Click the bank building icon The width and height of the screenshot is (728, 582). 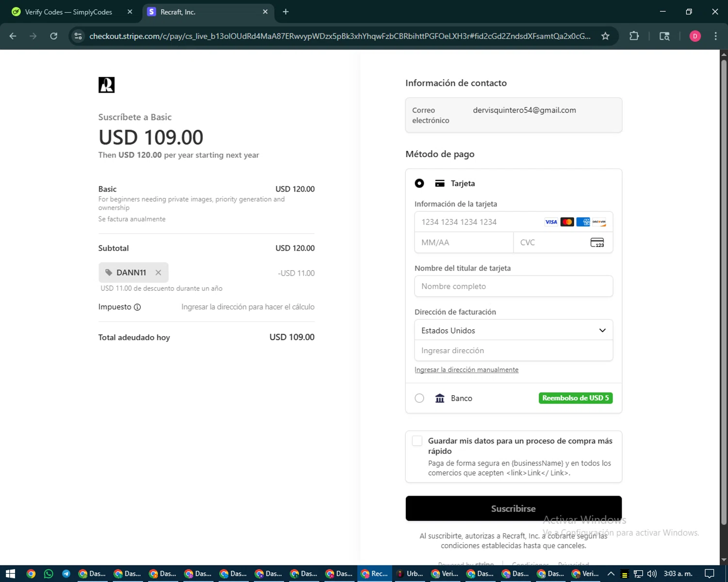click(x=440, y=398)
